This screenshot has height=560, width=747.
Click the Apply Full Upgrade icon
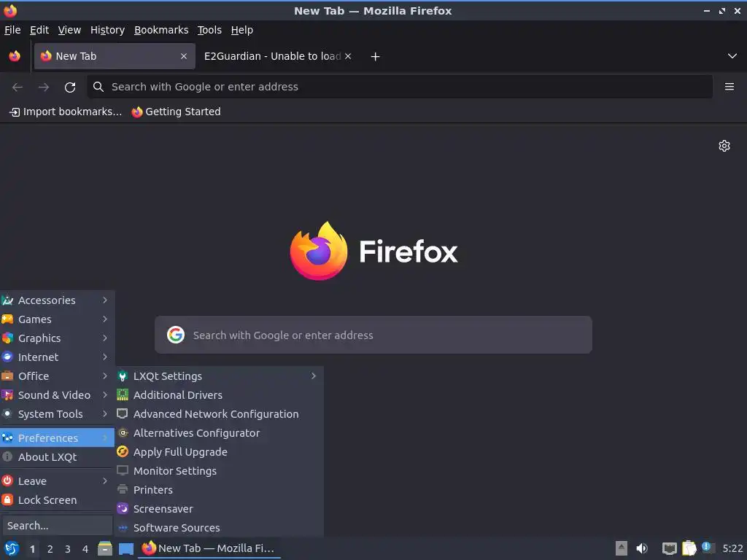click(123, 452)
